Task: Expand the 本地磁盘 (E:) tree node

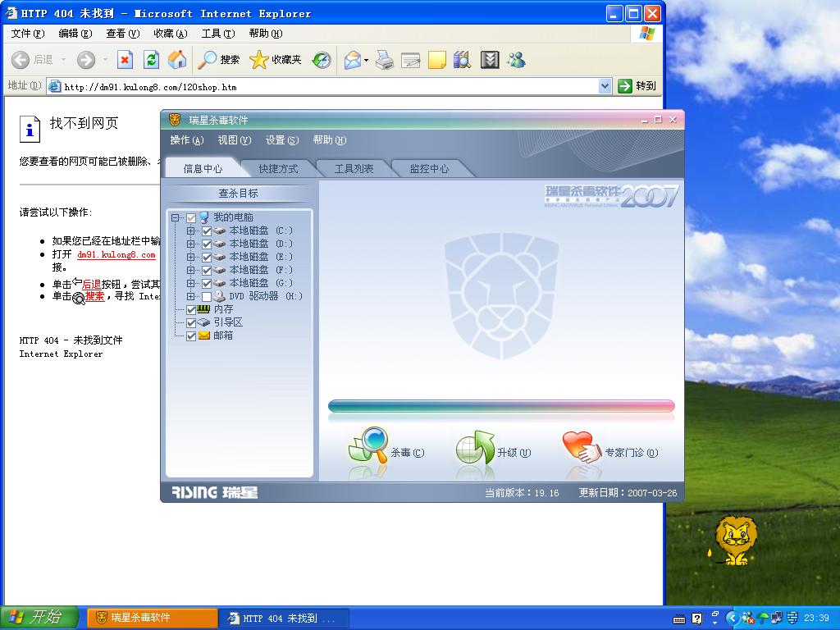Action: tap(190, 257)
